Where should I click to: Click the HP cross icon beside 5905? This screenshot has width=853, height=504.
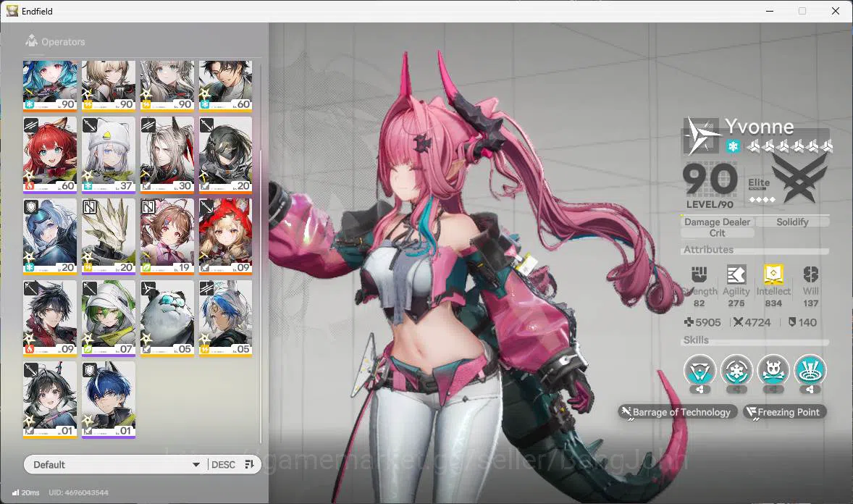click(689, 322)
